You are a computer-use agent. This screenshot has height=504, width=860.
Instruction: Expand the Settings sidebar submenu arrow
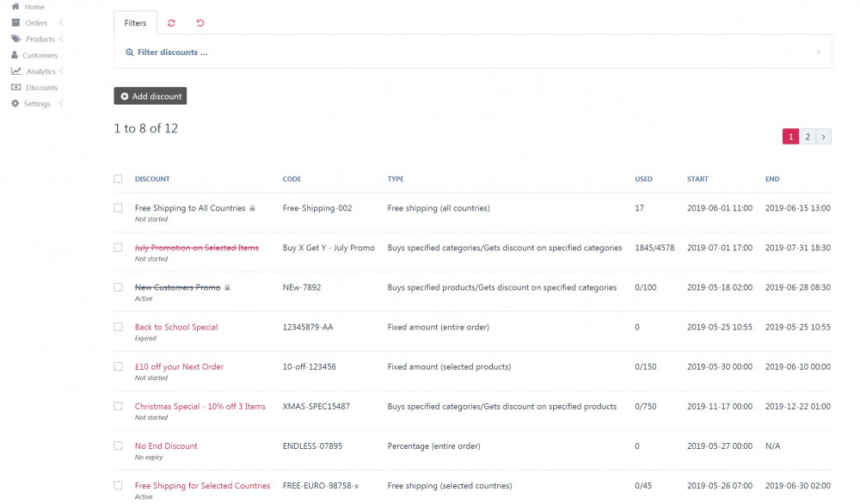click(x=61, y=104)
